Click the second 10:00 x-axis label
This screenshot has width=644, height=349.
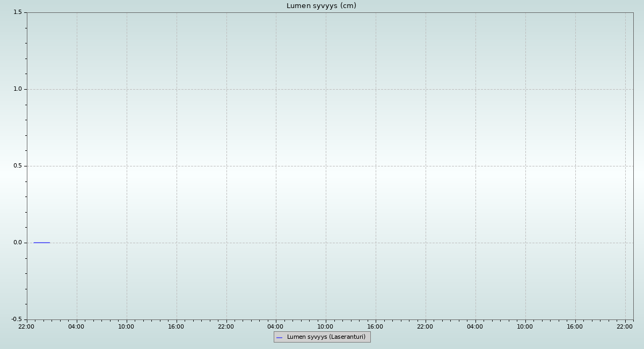click(x=325, y=326)
